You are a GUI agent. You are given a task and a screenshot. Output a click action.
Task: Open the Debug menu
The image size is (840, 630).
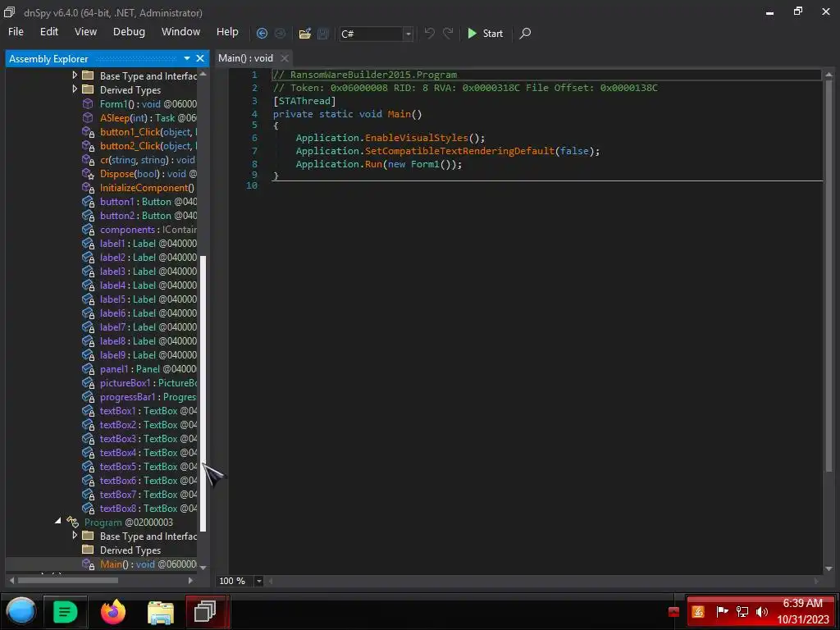129,32
